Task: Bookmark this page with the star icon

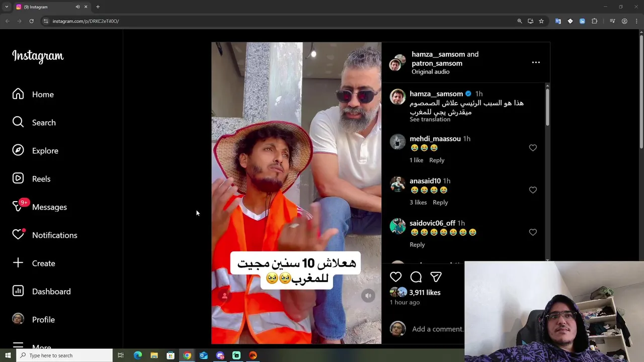Action: coord(541,21)
